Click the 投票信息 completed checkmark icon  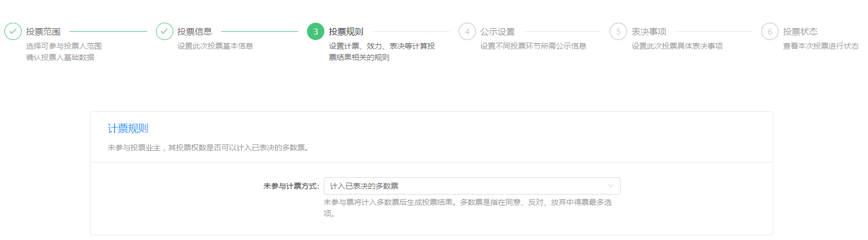(x=165, y=31)
